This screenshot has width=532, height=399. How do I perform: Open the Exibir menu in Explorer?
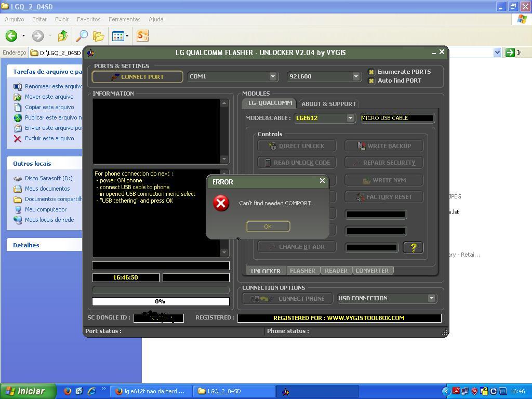pos(62,19)
